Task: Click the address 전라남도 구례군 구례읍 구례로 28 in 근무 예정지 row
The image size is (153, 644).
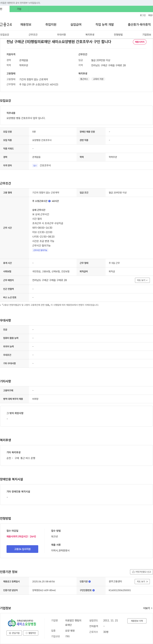Action: [50, 280]
